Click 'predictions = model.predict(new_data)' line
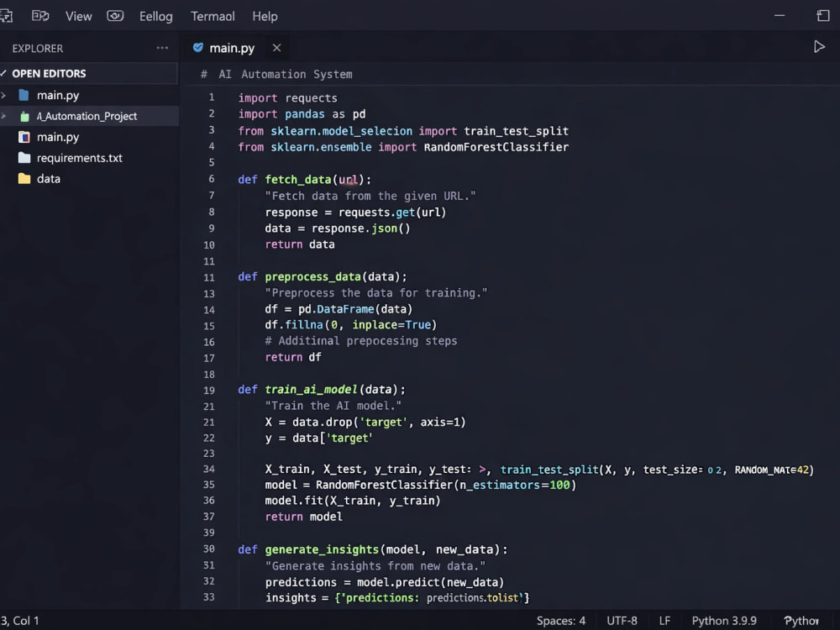 pyautogui.click(x=384, y=582)
